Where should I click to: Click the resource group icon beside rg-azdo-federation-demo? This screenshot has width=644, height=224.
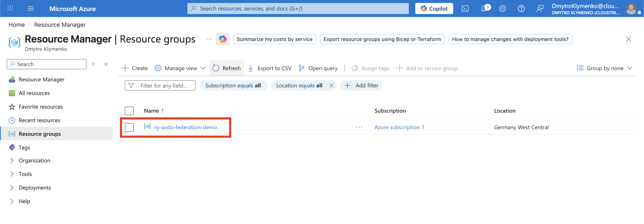(147, 126)
